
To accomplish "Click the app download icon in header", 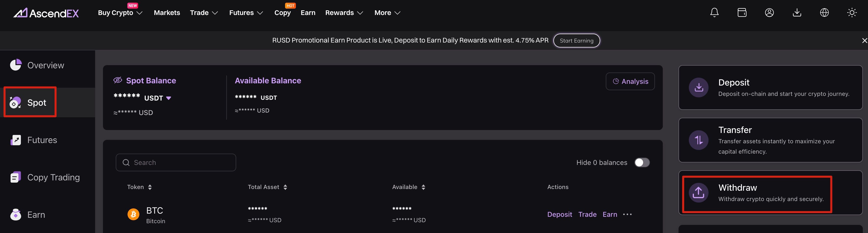I will (x=797, y=13).
